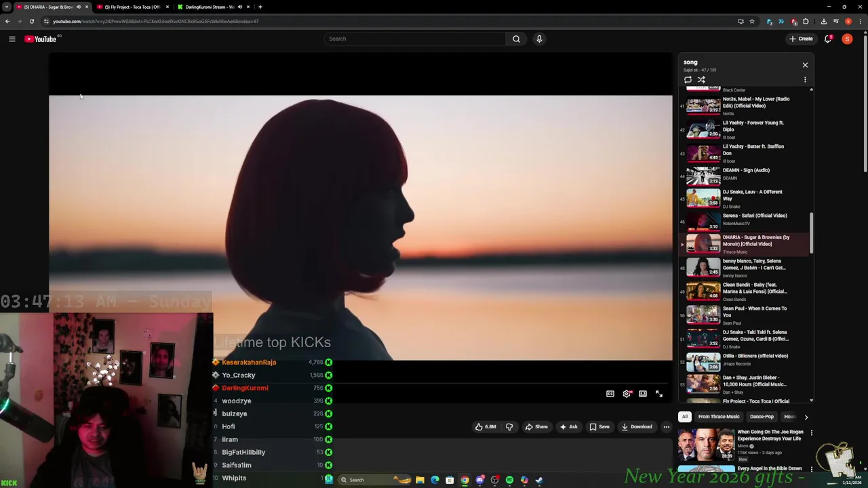Open Joe Rogan Experience recommended video

click(741, 445)
